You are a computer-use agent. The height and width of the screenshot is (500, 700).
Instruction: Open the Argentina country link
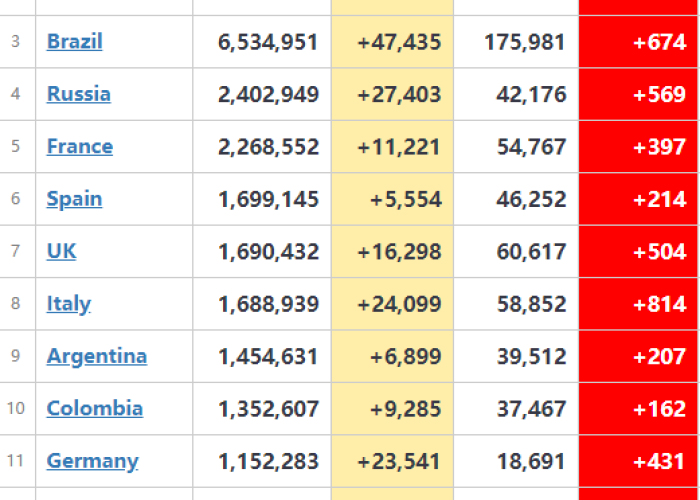pyautogui.click(x=97, y=356)
